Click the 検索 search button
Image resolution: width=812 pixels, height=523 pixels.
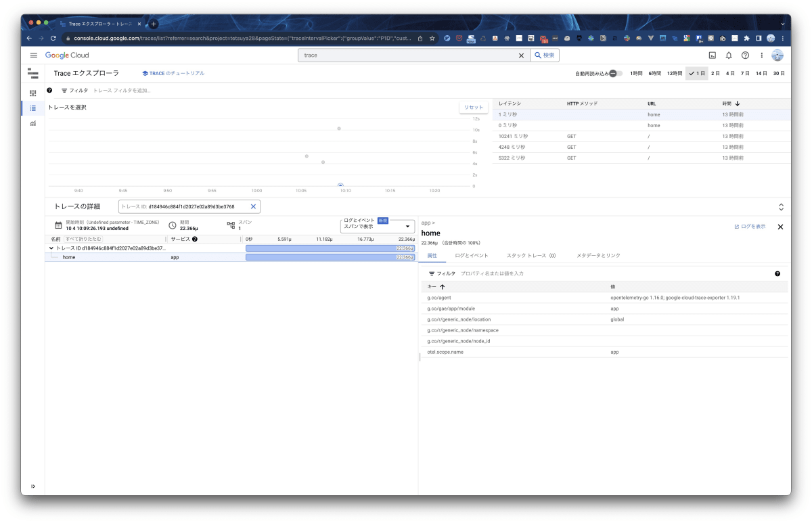pyautogui.click(x=545, y=55)
